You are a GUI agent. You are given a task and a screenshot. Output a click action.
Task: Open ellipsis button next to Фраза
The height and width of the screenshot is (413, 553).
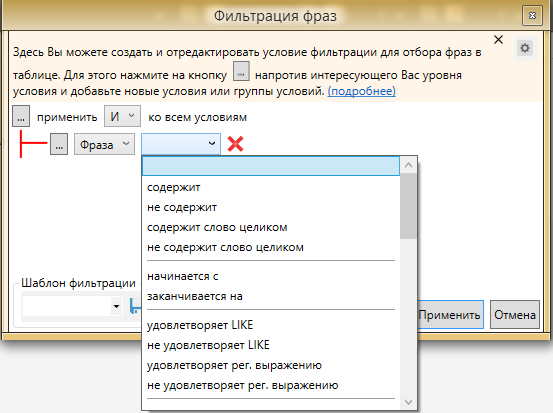click(x=59, y=144)
